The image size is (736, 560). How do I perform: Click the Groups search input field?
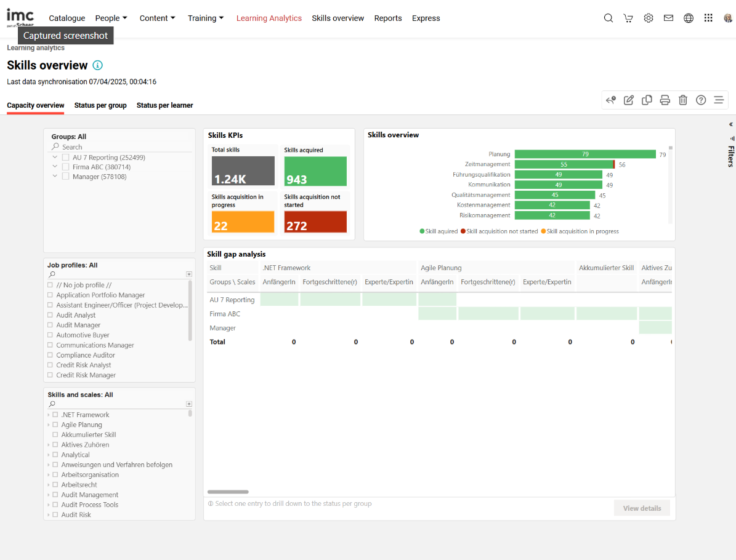[123, 147]
